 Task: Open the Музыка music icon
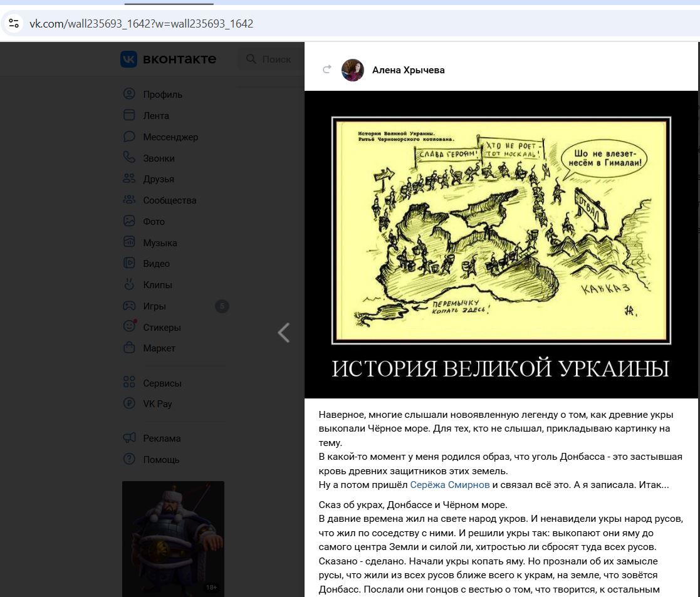tap(129, 242)
